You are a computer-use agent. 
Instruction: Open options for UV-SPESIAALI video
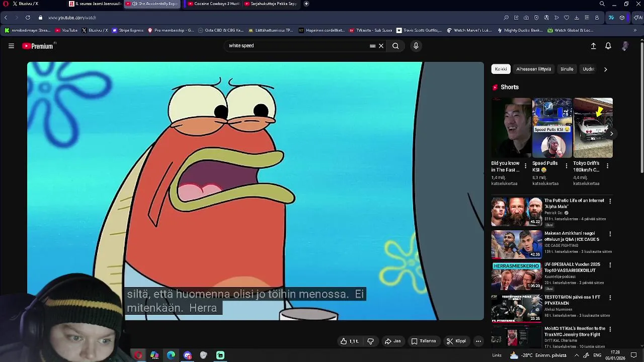610,265
